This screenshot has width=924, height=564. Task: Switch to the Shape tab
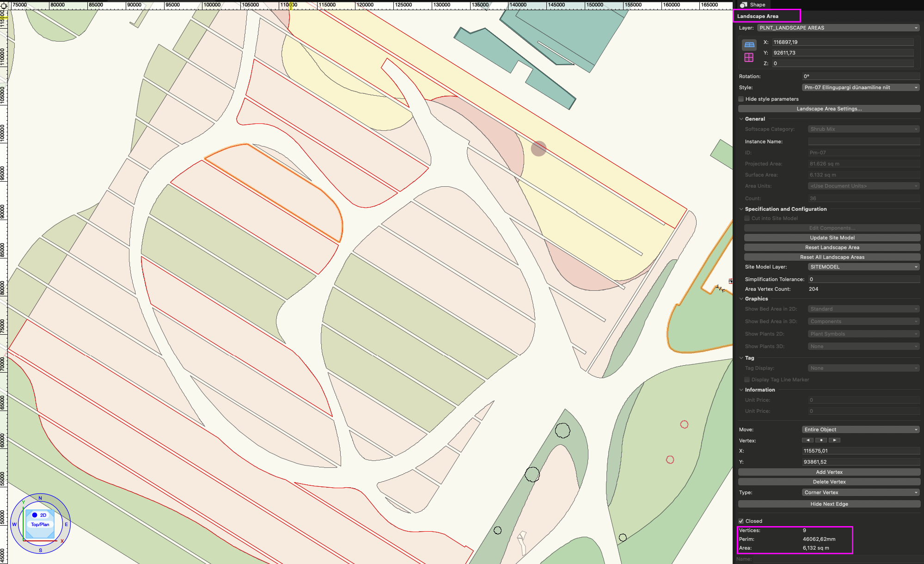pos(753,5)
